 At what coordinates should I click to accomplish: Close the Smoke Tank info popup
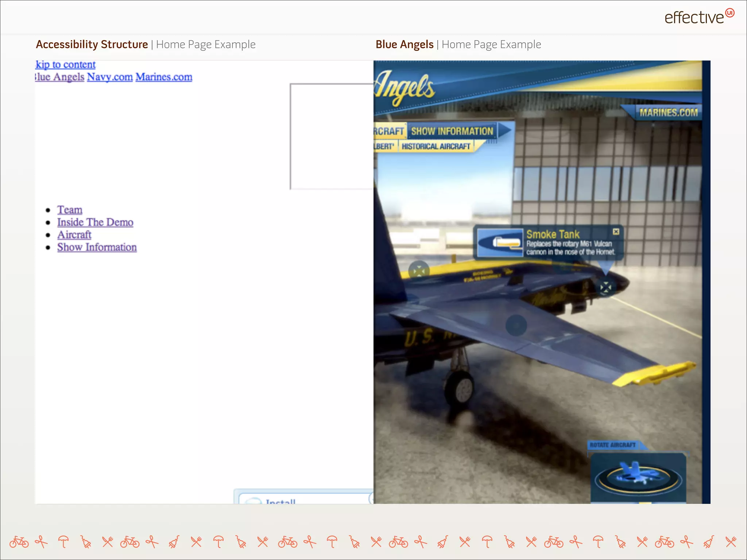tap(616, 232)
